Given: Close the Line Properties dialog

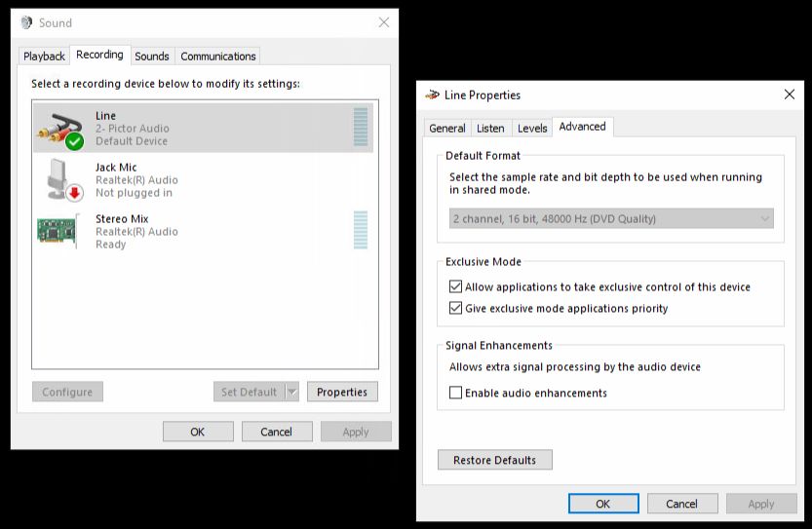Looking at the screenshot, I should (x=789, y=94).
